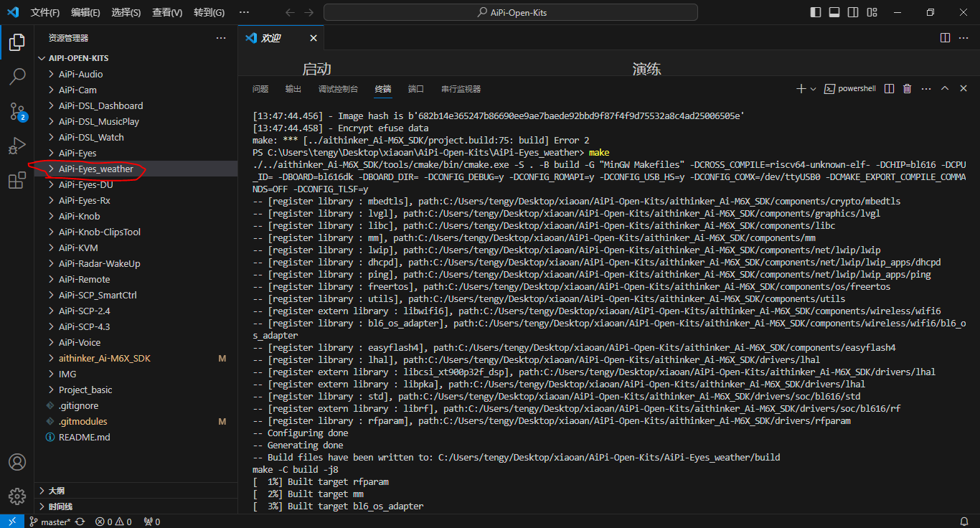Switch to the 端口 ports tab
Screen dimensions: 980x528
(416, 89)
